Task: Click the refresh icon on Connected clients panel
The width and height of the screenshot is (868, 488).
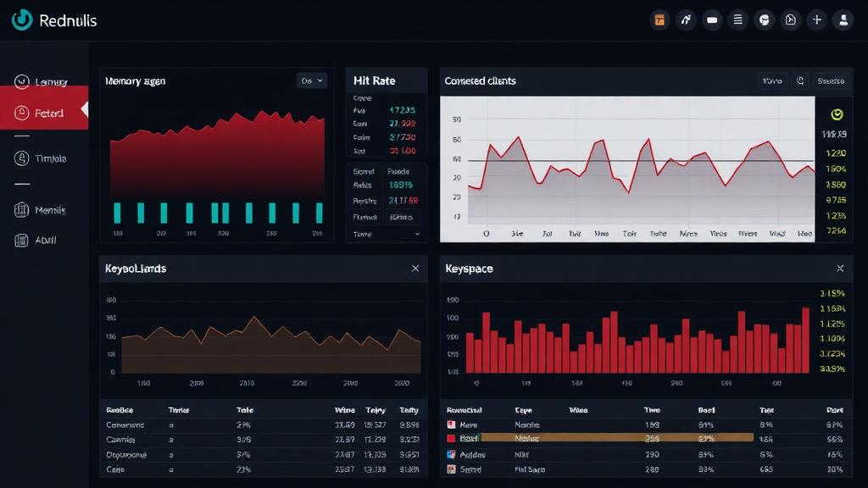Action: pos(799,80)
